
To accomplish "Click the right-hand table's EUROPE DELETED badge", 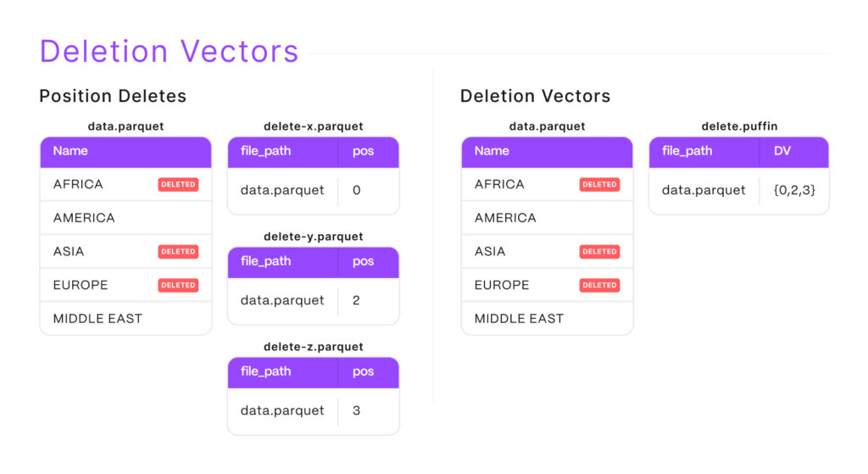I will (599, 285).
